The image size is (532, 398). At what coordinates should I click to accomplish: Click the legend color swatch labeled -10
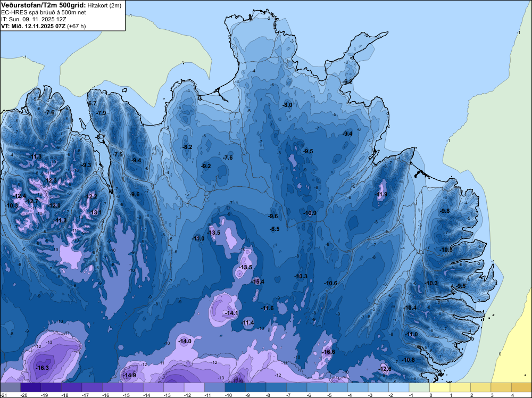pos(236,387)
